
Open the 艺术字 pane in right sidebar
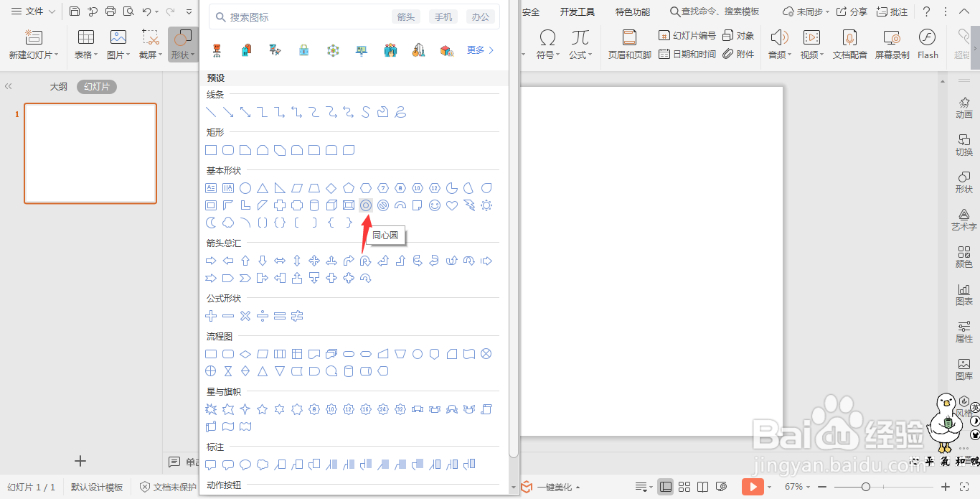[x=964, y=220]
